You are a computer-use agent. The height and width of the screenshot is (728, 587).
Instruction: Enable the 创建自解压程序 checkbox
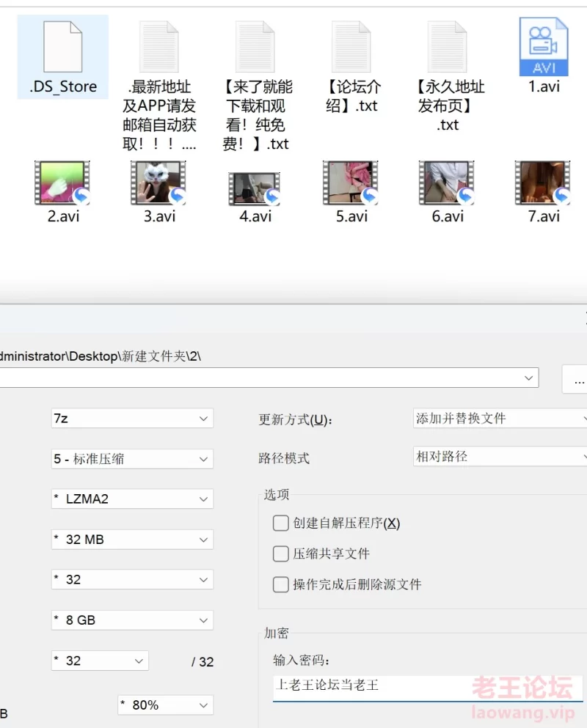coord(281,523)
